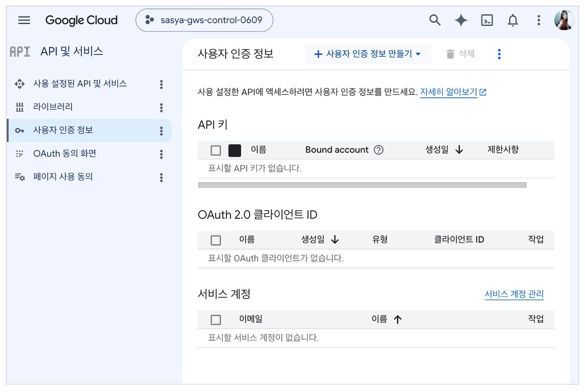Screen dimensions: 585x392
Task: Click the Google Cloud logo
Action: point(81,21)
